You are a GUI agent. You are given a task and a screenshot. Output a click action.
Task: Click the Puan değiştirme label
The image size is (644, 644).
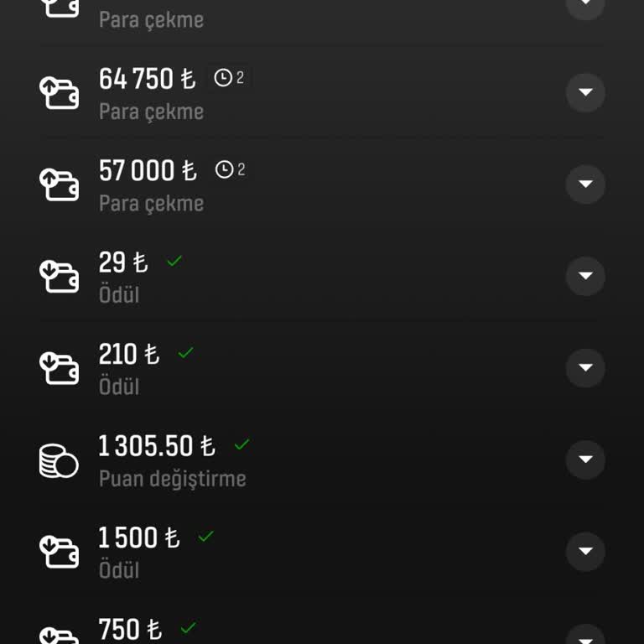pyautogui.click(x=173, y=479)
